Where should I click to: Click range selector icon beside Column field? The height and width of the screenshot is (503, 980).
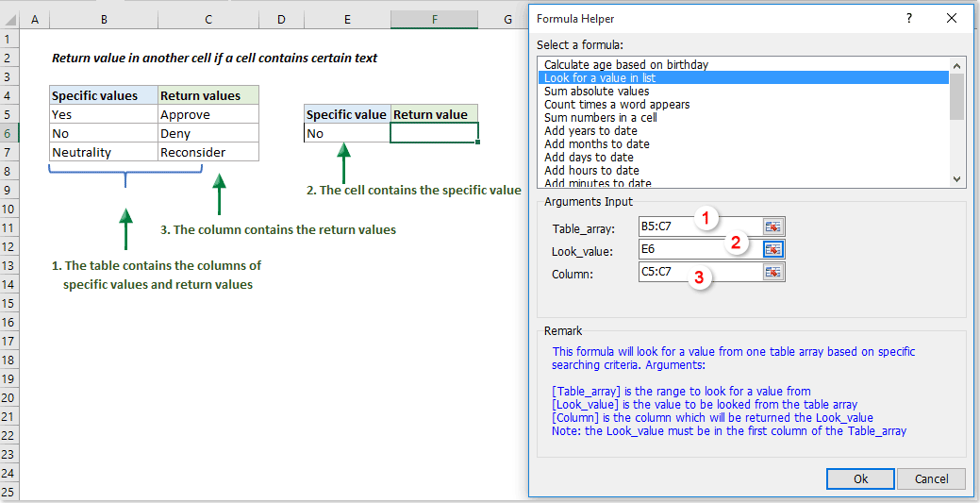[773, 272]
